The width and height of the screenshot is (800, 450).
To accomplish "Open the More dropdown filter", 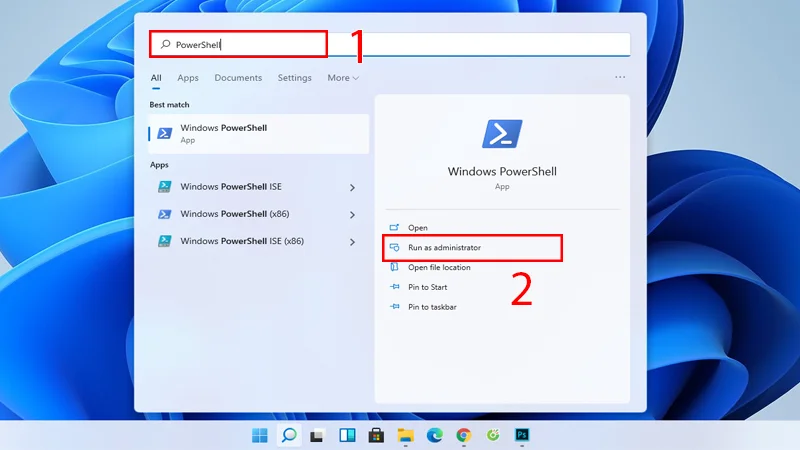I will 343,78.
